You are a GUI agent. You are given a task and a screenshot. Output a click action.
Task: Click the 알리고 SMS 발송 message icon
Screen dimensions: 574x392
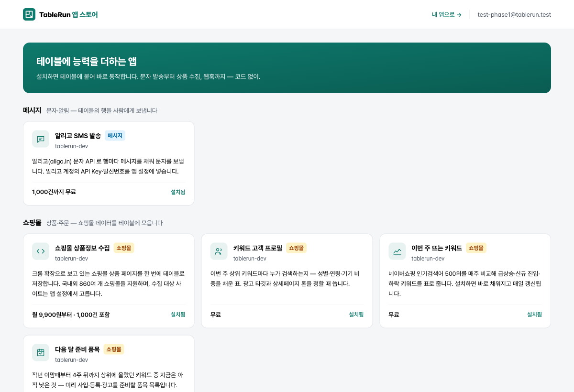coord(41,139)
